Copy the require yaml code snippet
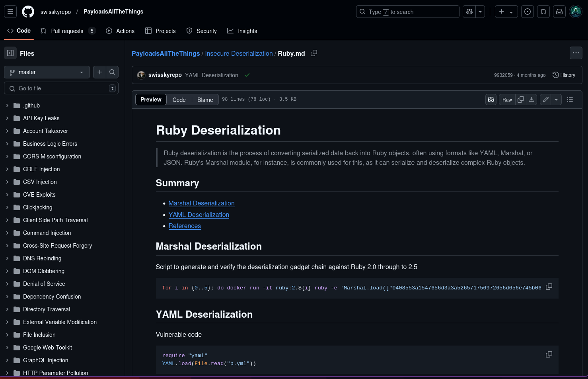 [x=549, y=354]
